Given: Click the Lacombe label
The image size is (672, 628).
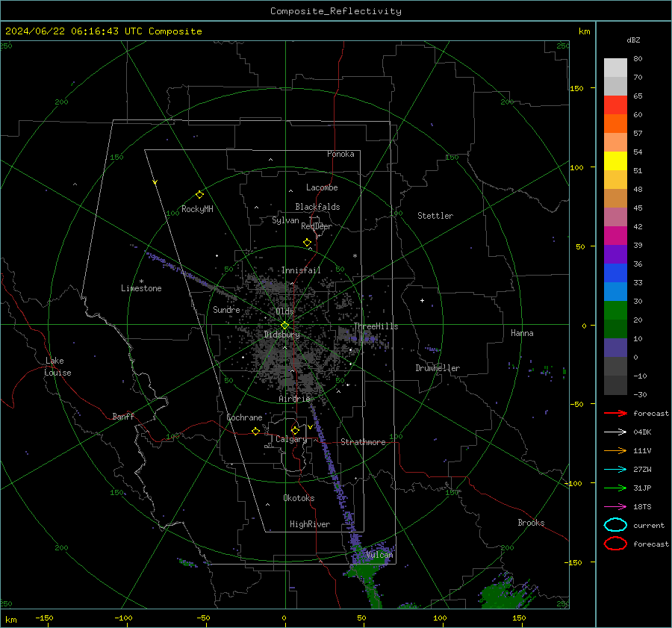Looking at the screenshot, I should (x=322, y=187).
